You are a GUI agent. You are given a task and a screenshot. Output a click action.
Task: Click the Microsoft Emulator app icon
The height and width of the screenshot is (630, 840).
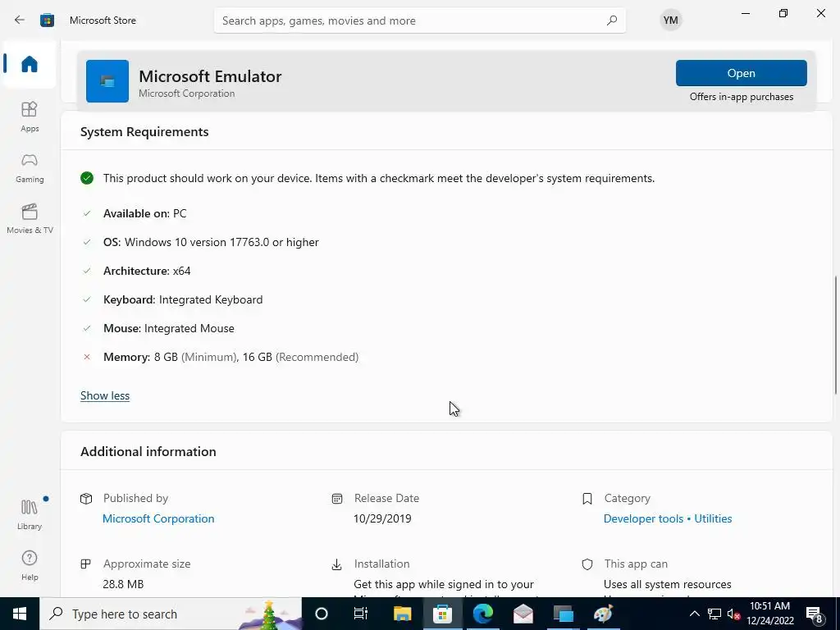click(107, 81)
